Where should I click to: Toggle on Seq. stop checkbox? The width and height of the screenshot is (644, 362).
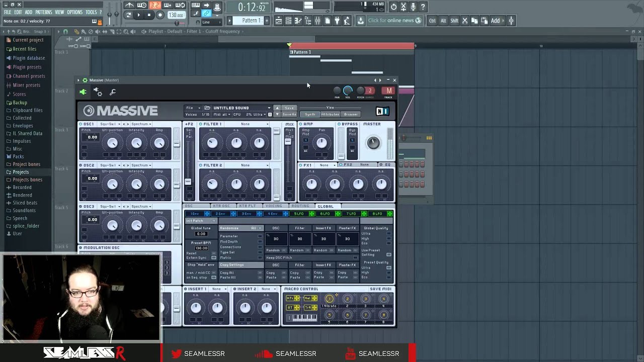point(214,278)
